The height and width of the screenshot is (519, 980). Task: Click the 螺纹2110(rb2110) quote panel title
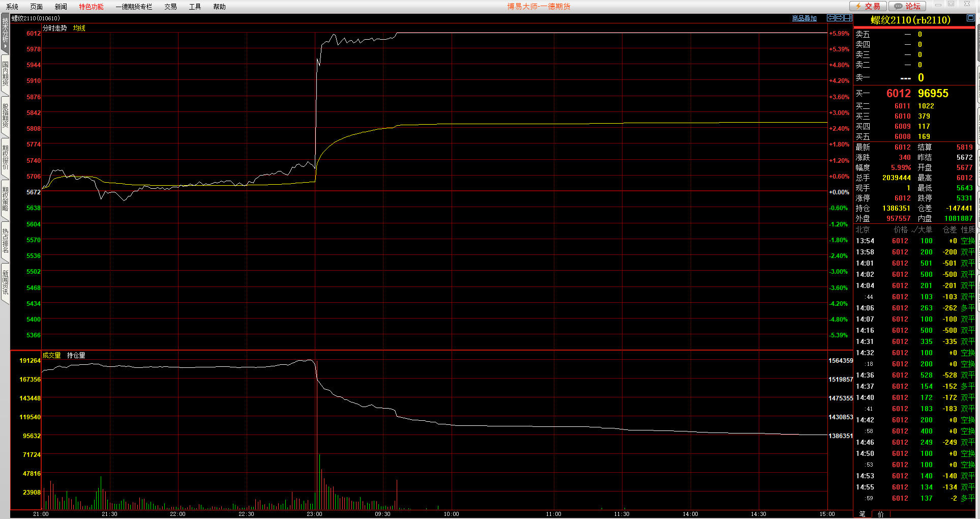[x=910, y=20]
